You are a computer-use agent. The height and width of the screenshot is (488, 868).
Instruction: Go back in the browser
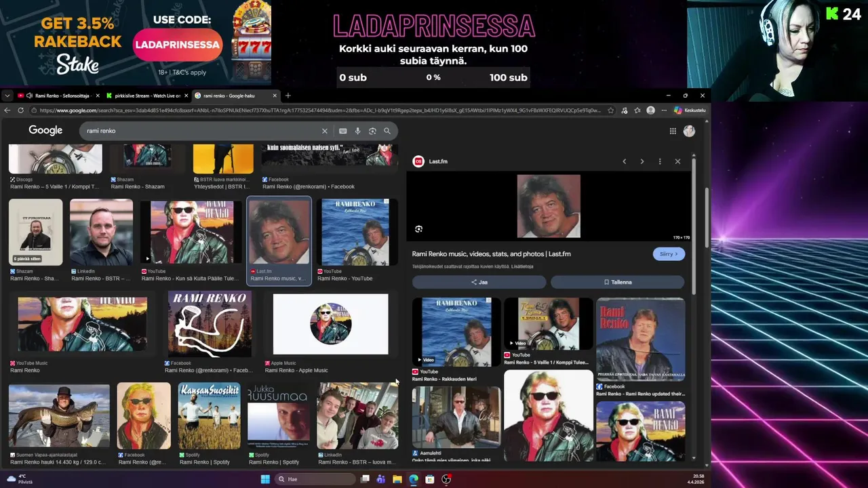(7, 110)
